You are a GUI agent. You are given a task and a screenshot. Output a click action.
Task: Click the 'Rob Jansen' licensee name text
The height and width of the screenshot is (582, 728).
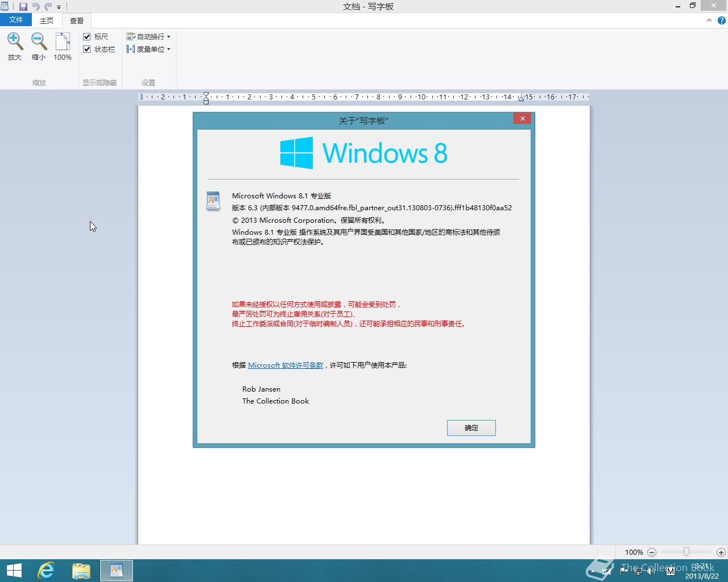tap(261, 389)
